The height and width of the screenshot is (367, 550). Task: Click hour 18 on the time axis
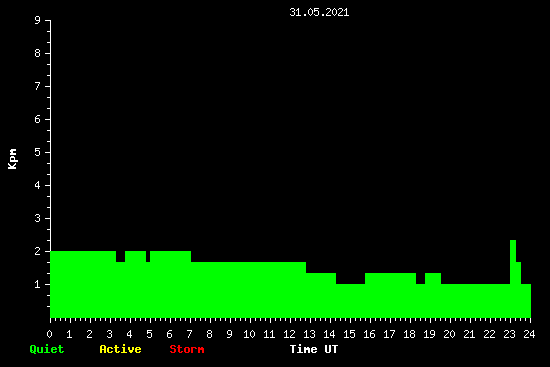(409, 334)
